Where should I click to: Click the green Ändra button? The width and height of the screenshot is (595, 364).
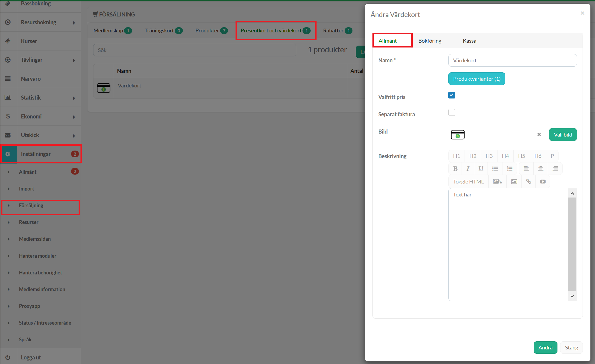(545, 348)
